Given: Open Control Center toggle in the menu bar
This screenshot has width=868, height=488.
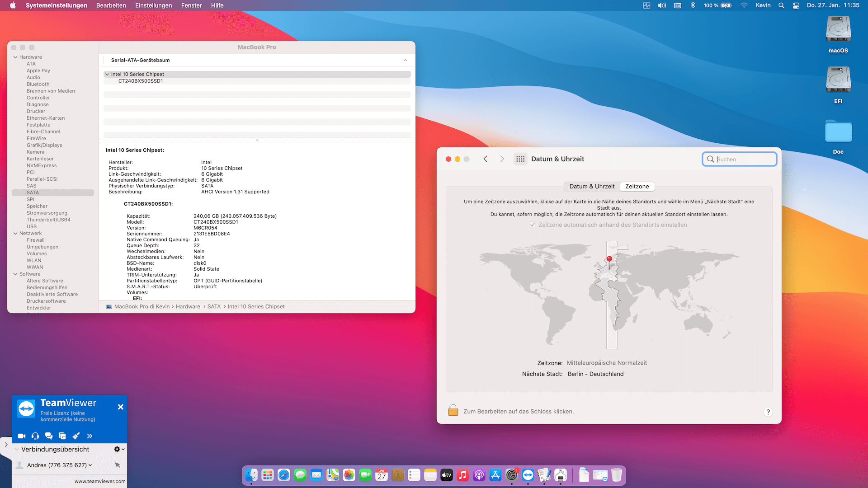Looking at the screenshot, I should (796, 5).
